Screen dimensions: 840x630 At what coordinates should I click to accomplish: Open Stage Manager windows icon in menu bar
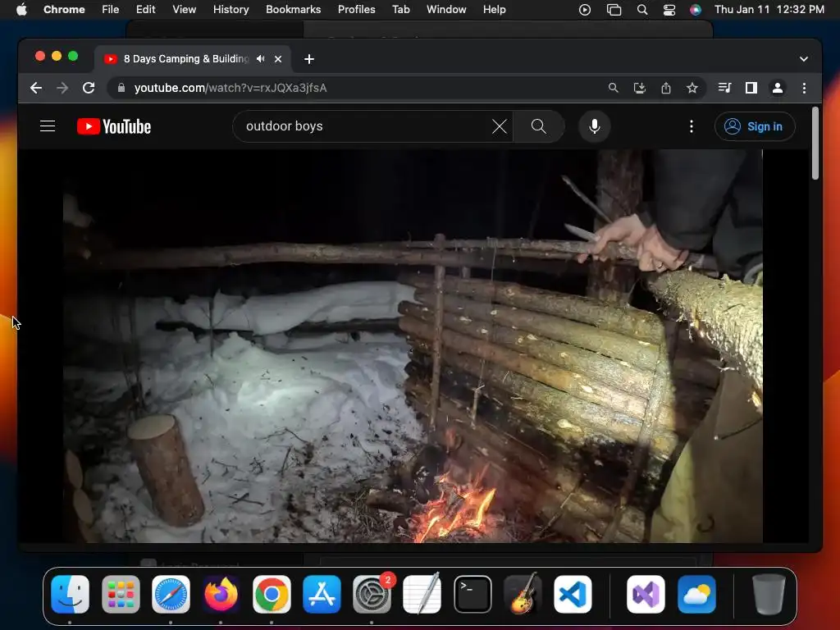614,10
